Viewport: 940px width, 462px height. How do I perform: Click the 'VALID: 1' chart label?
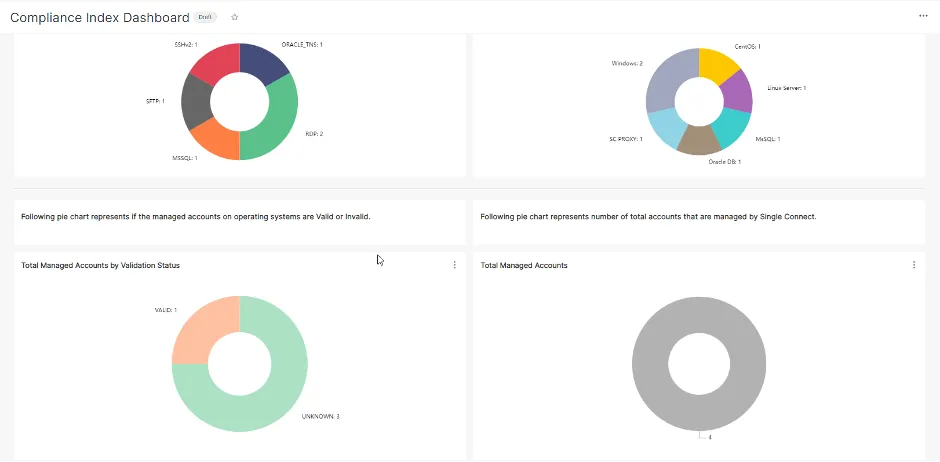166,310
